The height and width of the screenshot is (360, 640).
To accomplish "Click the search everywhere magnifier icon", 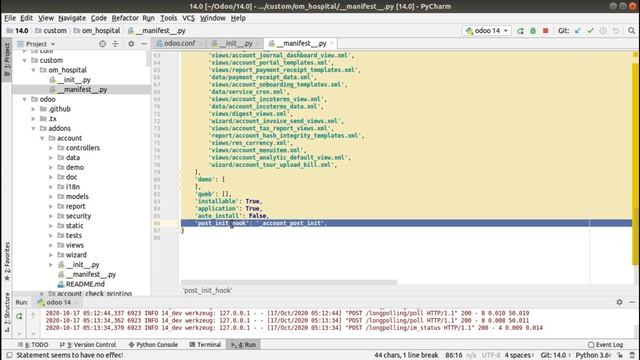I will pos(631,31).
